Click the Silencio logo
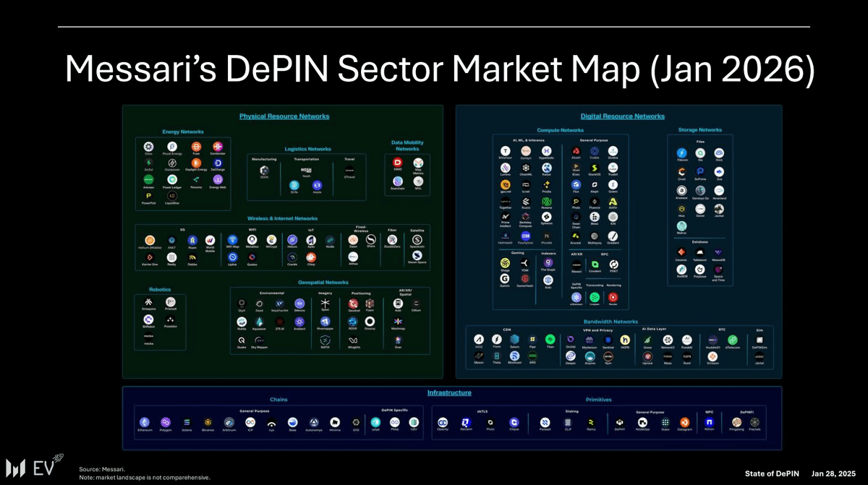Screen dimensions: 868x485 pyautogui.click(x=299, y=303)
